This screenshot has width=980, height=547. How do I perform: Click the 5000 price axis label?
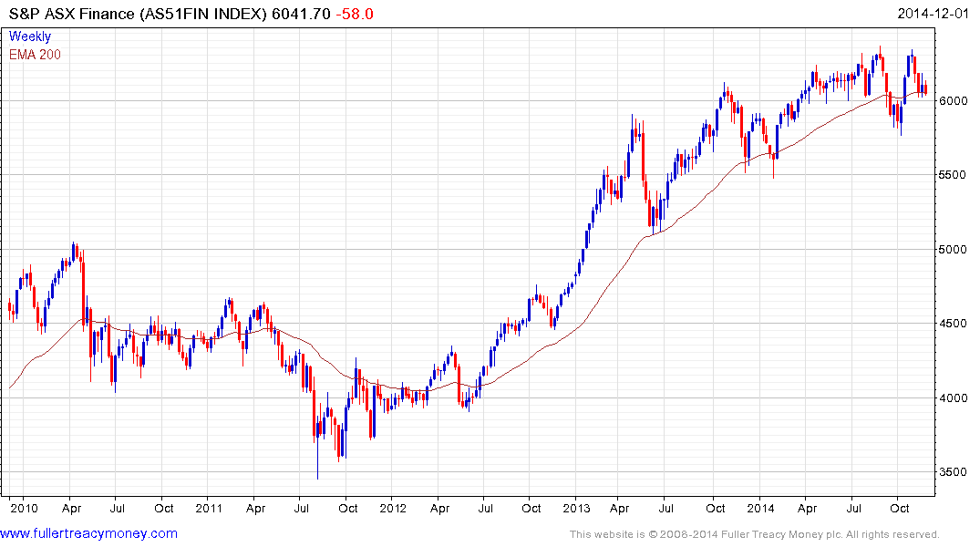point(954,250)
